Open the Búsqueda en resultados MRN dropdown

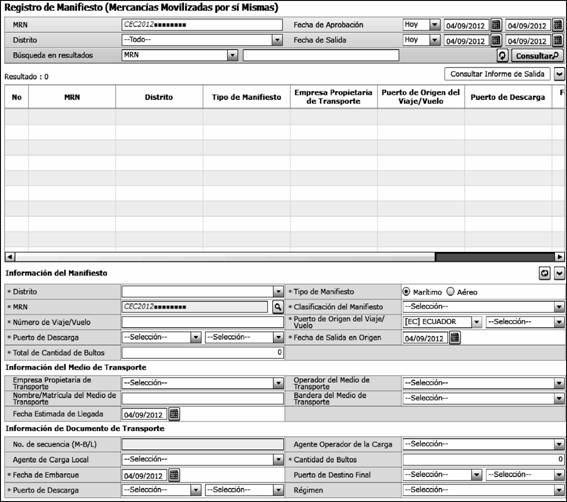pos(232,55)
